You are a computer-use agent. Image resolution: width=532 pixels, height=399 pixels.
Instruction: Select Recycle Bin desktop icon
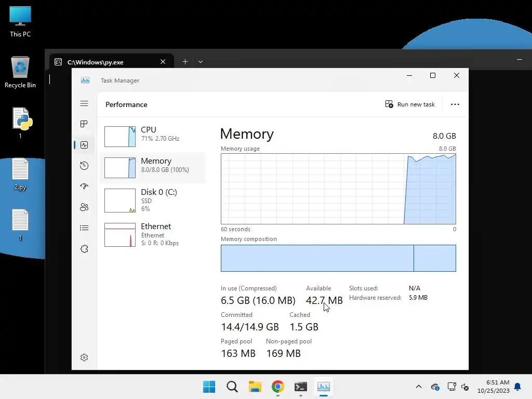click(20, 72)
